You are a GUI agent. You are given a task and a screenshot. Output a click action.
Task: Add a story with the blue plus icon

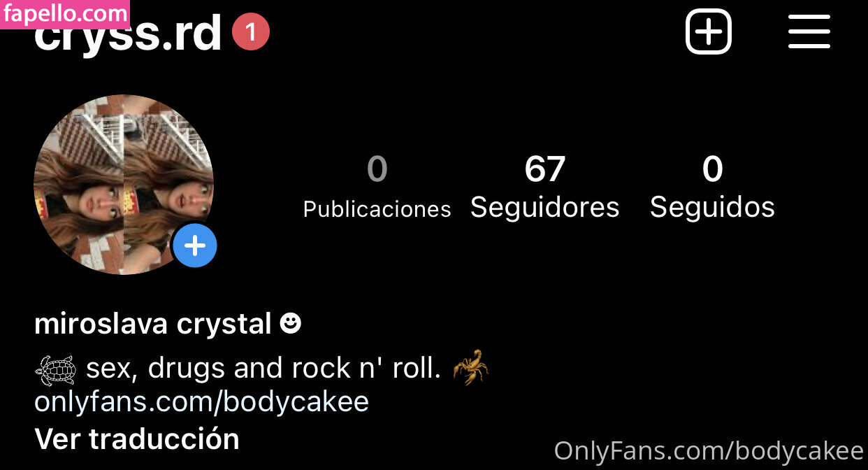click(x=194, y=246)
